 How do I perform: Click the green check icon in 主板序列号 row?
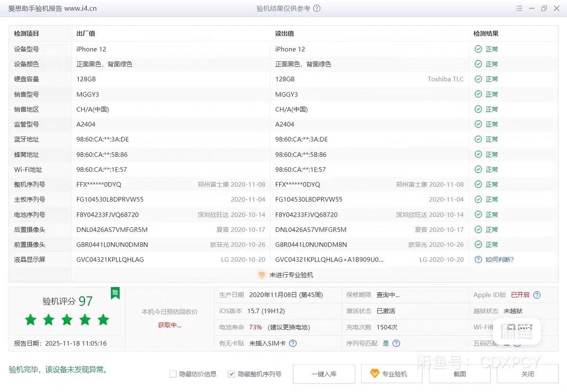478,199
